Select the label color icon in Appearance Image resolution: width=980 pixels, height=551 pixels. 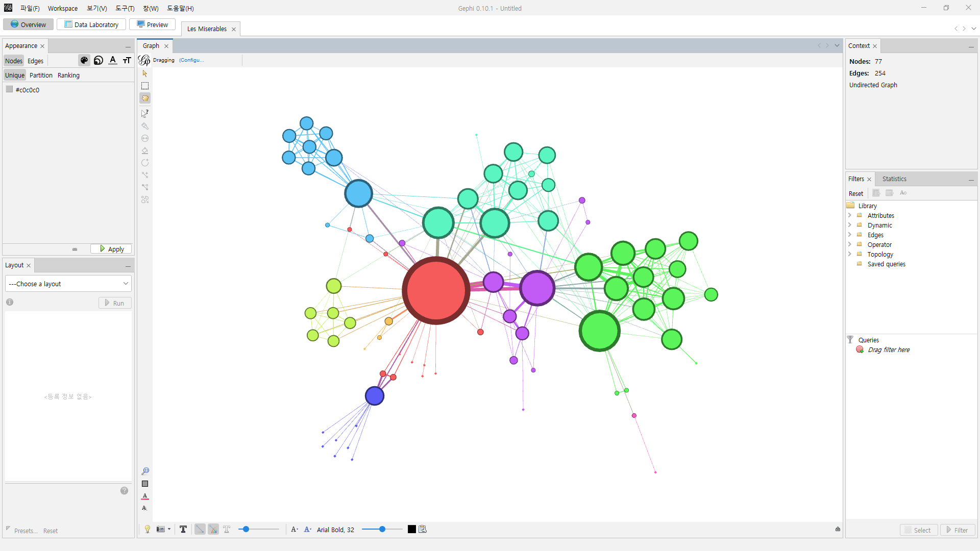[x=113, y=60]
